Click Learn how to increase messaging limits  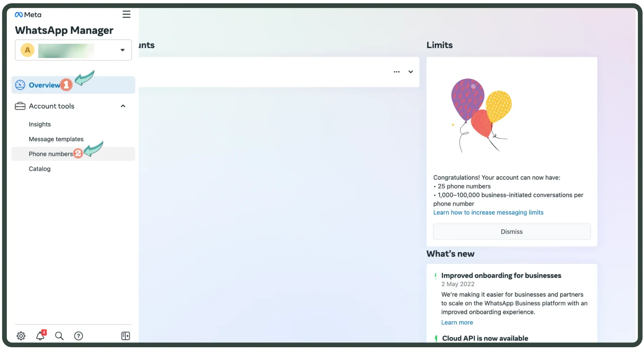[x=488, y=212]
